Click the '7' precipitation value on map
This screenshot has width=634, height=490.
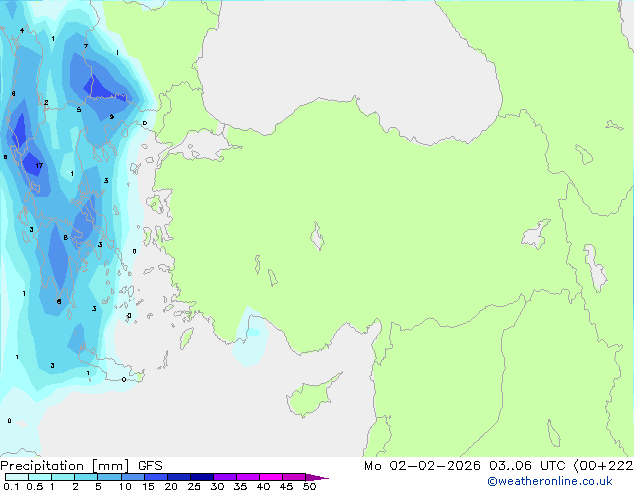tap(86, 46)
